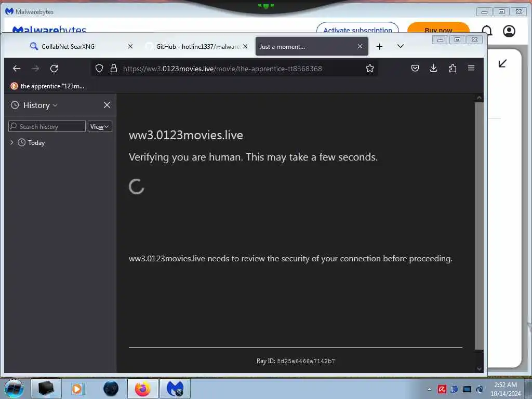Bookmark this page with the star

[370, 69]
